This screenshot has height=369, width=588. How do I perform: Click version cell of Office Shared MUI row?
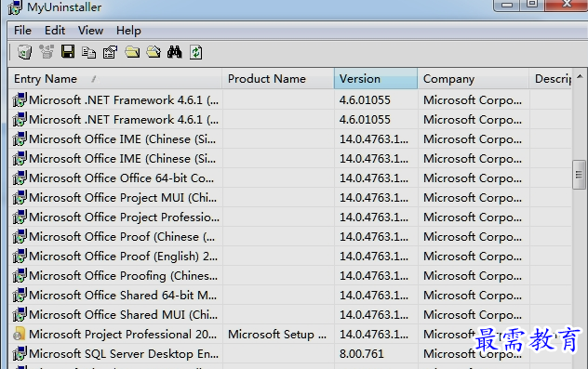376,314
